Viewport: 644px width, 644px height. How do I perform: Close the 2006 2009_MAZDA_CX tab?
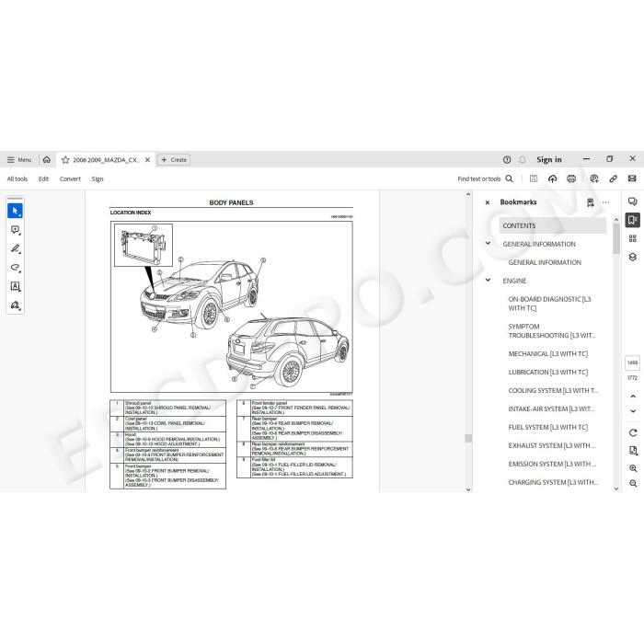(x=147, y=160)
